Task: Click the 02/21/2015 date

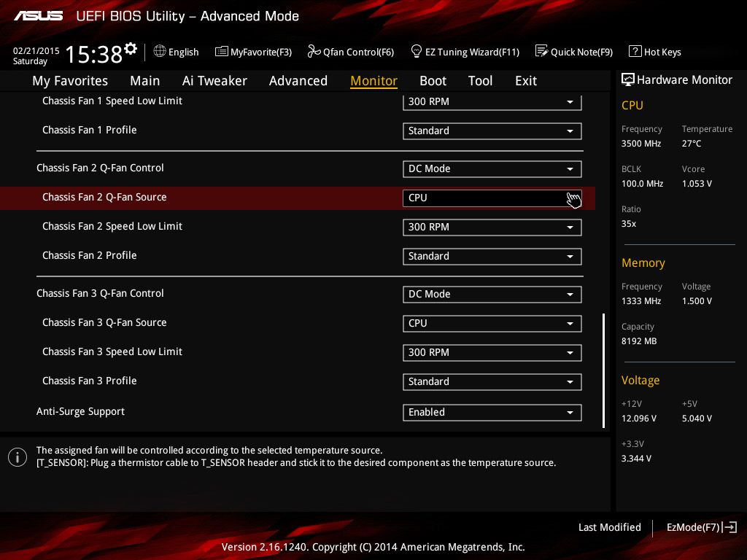Action: [x=36, y=50]
